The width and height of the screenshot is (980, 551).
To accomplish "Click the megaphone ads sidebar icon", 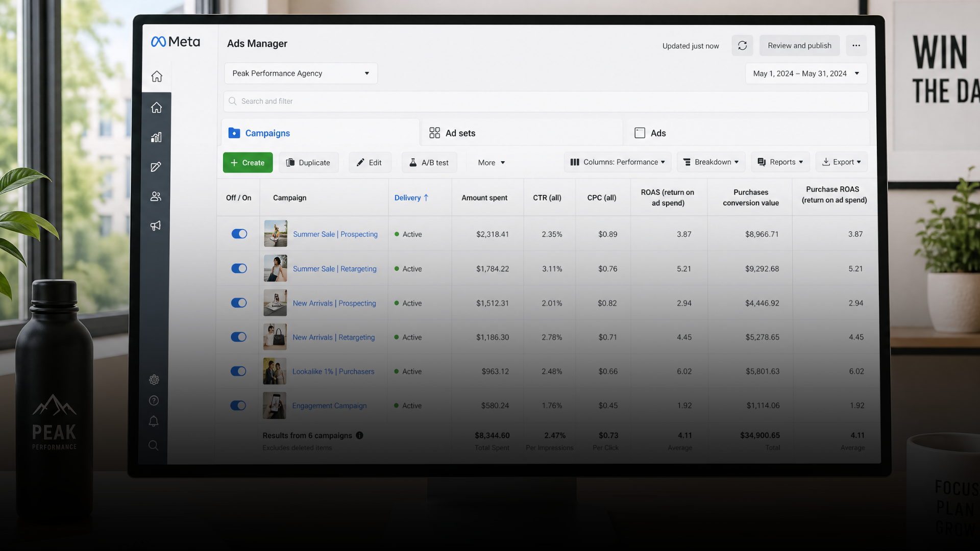I will point(156,226).
